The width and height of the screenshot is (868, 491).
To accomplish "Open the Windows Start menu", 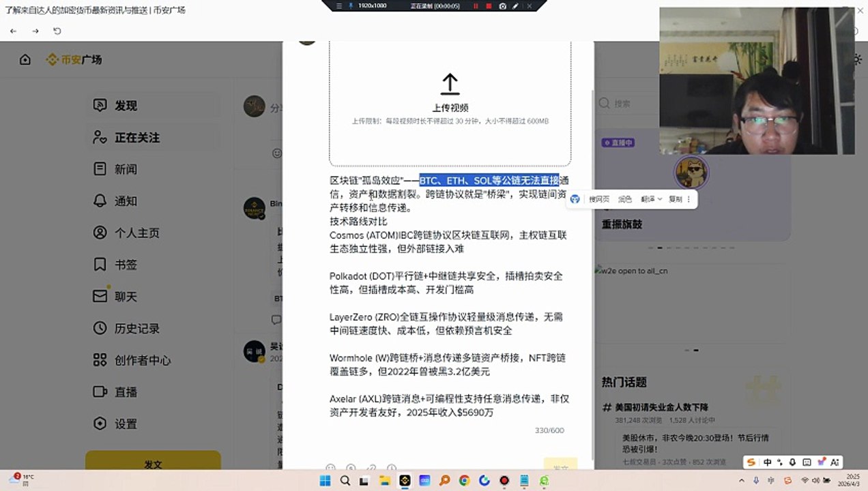I will click(x=325, y=481).
